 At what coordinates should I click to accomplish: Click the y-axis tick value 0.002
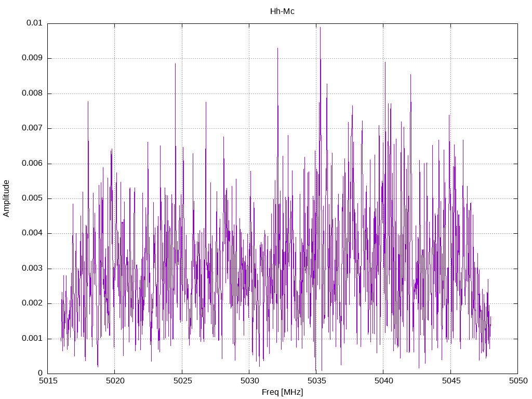tap(32, 303)
